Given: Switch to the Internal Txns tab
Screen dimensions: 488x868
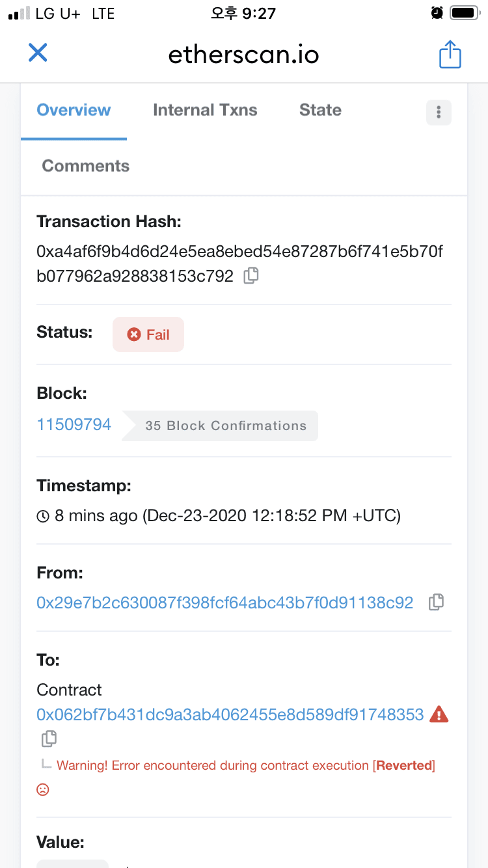Looking at the screenshot, I should pyautogui.click(x=205, y=110).
